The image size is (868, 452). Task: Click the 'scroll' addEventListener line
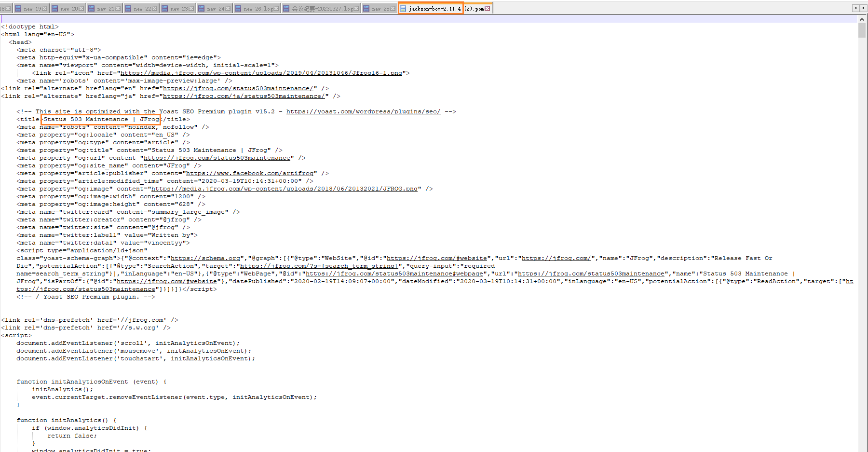coord(128,343)
